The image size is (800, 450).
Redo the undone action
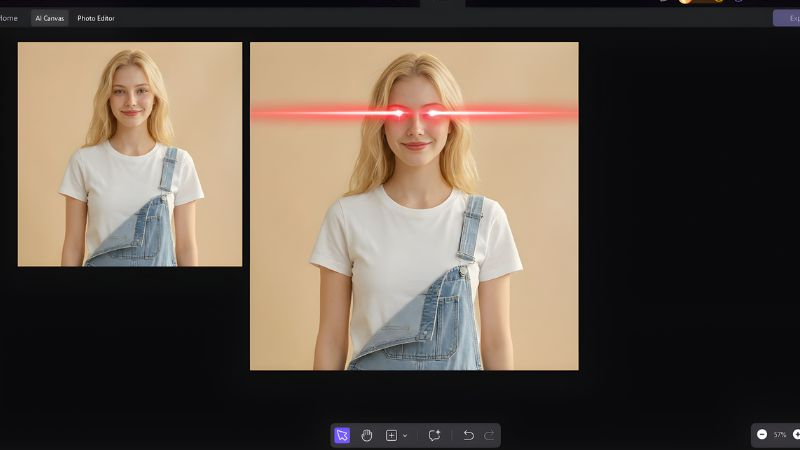(489, 435)
